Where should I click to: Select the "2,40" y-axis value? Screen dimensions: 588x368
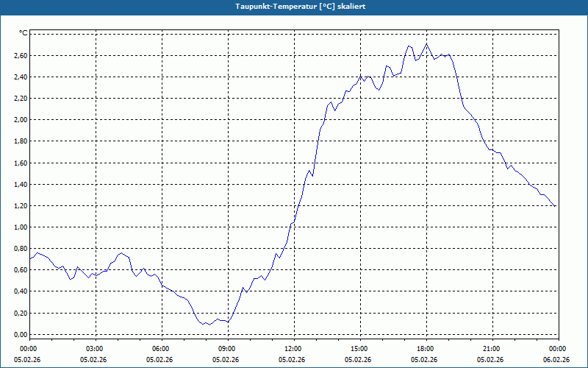coord(21,77)
